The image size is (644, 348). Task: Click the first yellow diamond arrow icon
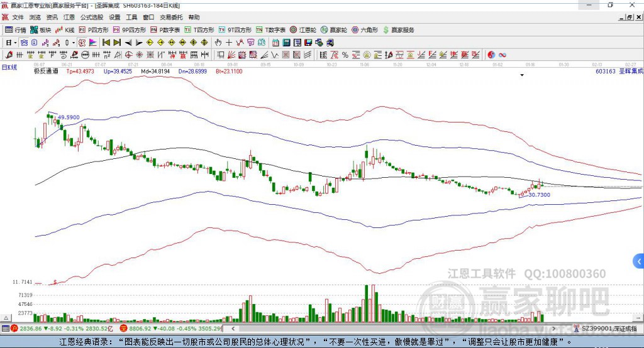150,43
